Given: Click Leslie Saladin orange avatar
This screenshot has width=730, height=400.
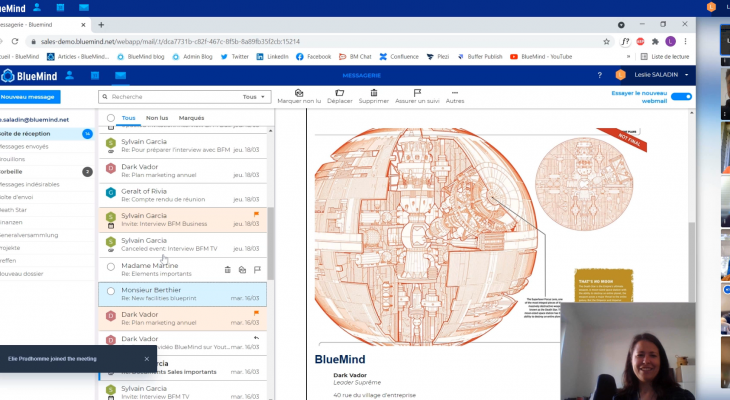Looking at the screenshot, I should click(x=620, y=75).
